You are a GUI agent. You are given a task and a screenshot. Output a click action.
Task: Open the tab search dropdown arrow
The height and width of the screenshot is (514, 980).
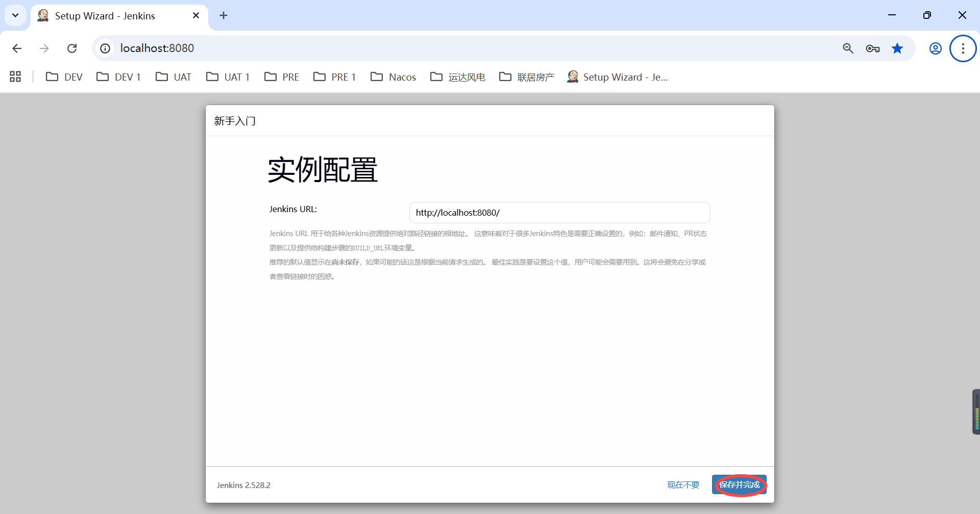[15, 15]
